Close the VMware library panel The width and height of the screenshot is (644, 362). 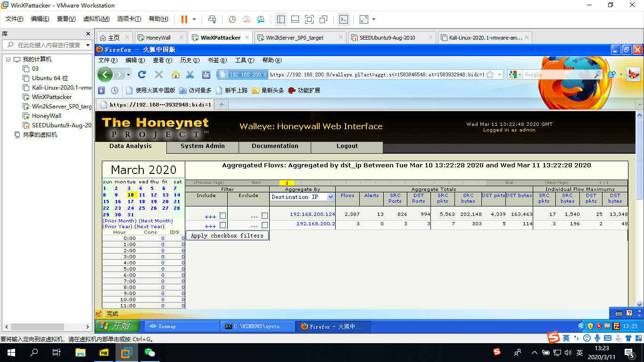coord(88,34)
